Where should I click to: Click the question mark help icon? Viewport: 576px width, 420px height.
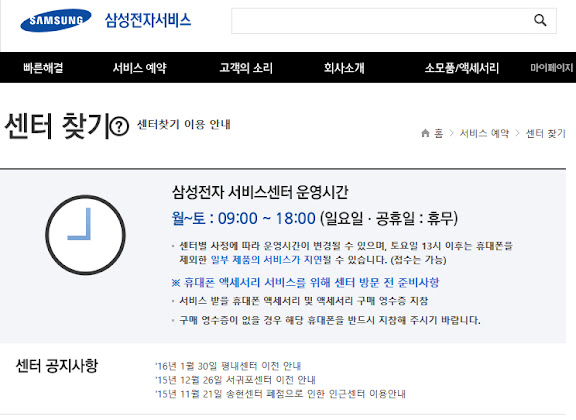point(119,126)
